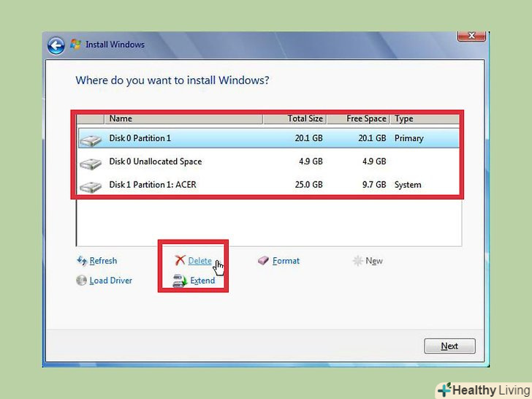Click the Format link
532x399 pixels.
286,261
